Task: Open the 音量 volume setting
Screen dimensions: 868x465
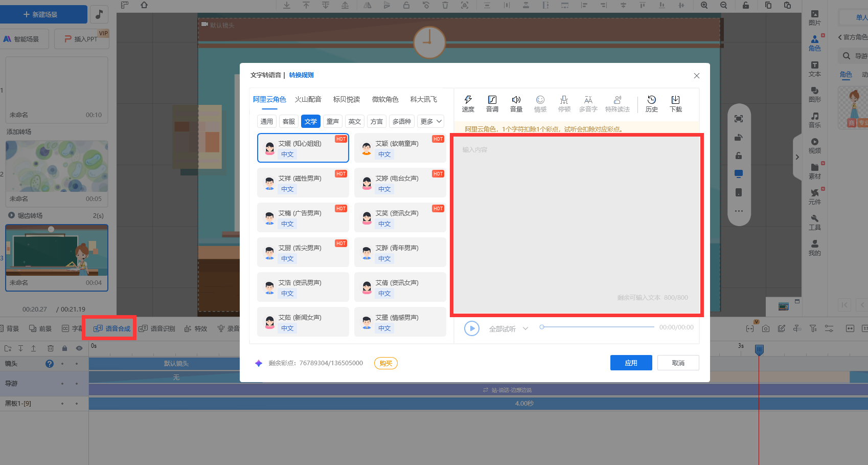Action: (516, 104)
